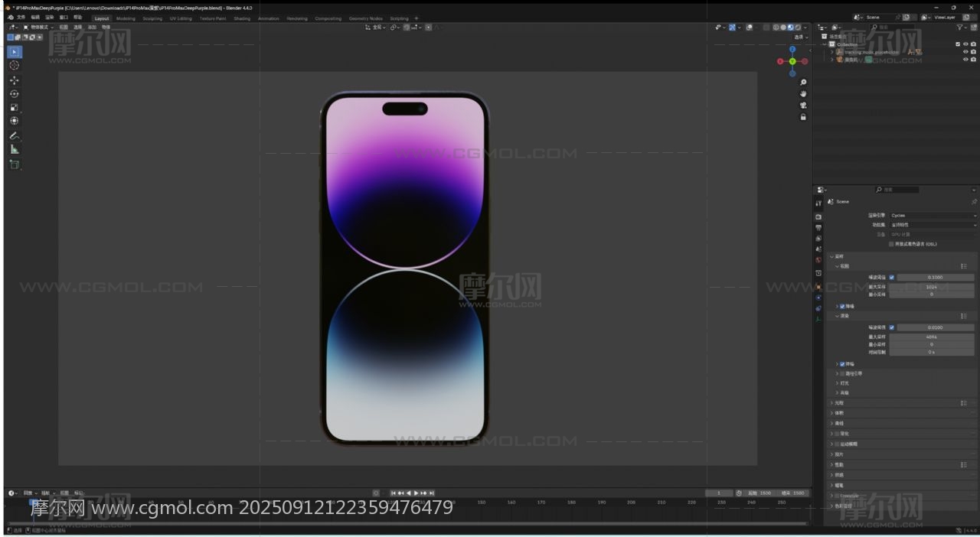Click the current frame number field
Image resolution: width=980 pixels, height=537 pixels.
720,493
